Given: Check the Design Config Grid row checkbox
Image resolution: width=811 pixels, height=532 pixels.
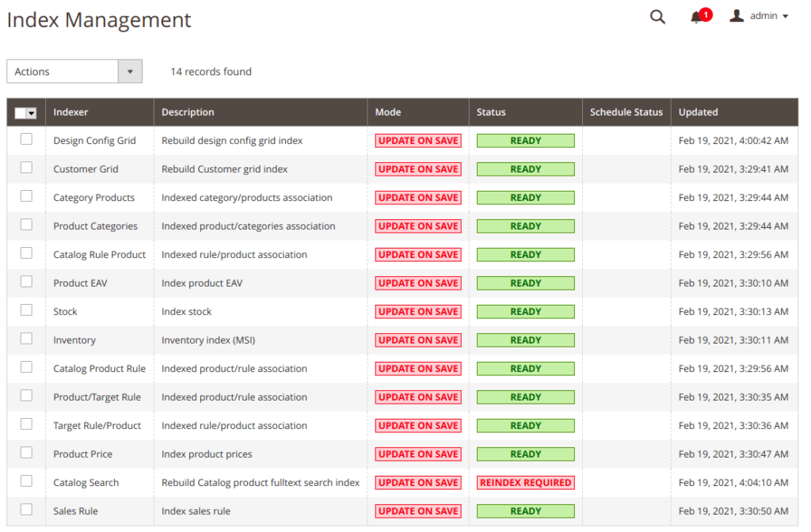Looking at the screenshot, I should [x=26, y=140].
